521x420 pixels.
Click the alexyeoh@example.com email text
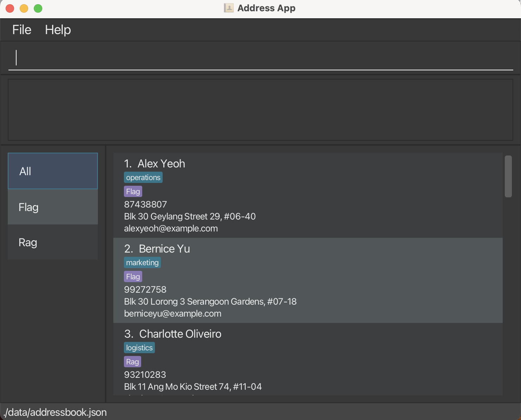171,229
